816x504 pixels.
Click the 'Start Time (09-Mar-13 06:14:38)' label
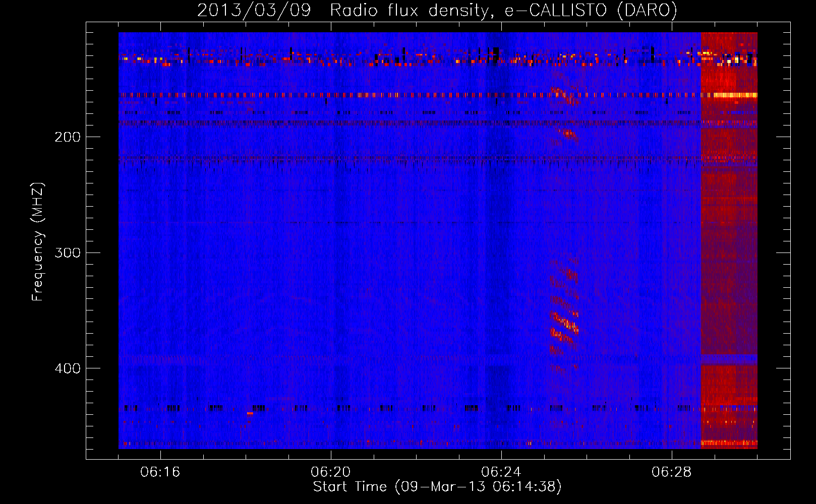(x=437, y=487)
